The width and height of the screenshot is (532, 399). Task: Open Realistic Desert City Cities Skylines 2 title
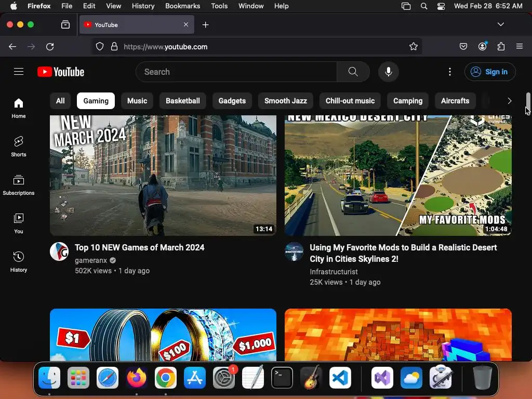click(403, 253)
